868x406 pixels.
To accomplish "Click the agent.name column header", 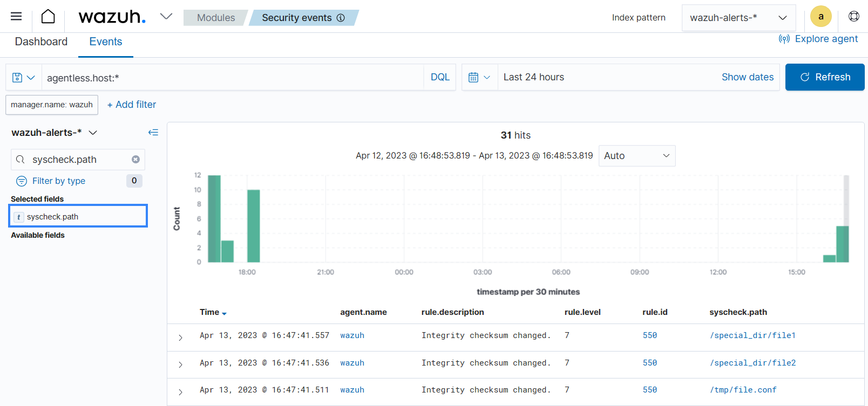I will [363, 312].
